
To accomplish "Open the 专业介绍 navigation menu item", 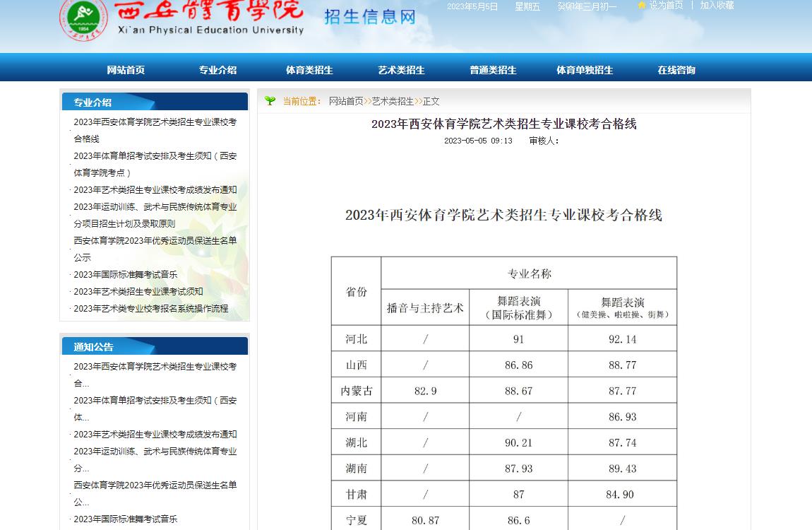I will (217, 70).
